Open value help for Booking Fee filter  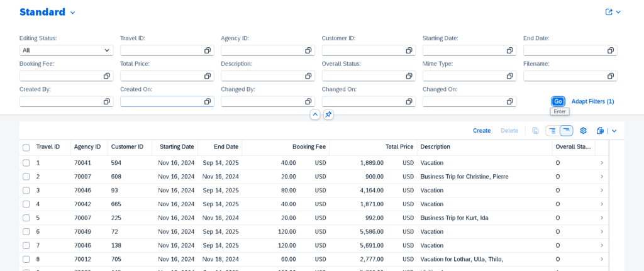[x=107, y=76]
